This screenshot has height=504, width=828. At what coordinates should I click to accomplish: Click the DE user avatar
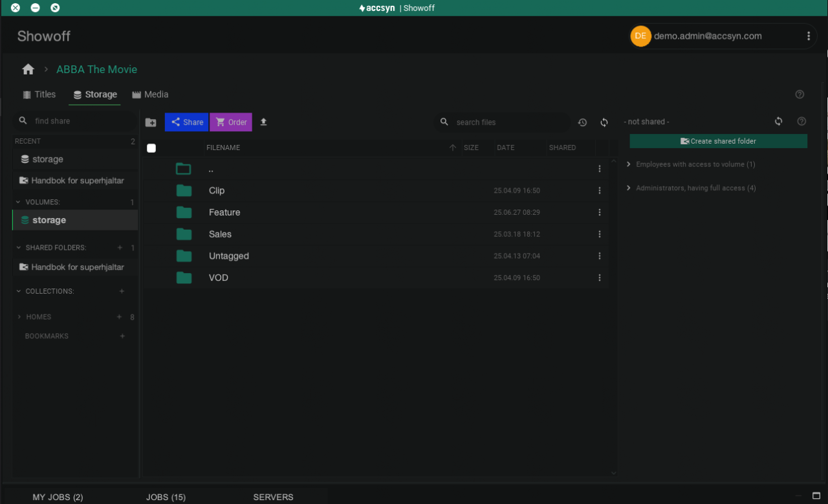pyautogui.click(x=640, y=36)
